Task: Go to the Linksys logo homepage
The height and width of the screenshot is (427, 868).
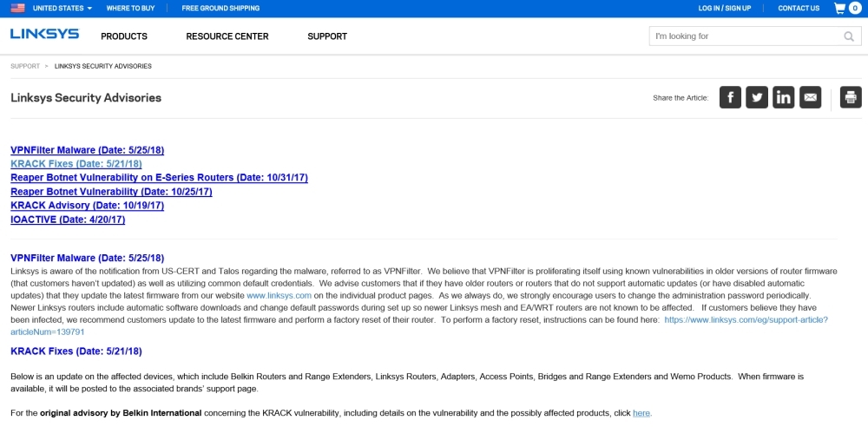Action: tap(45, 35)
